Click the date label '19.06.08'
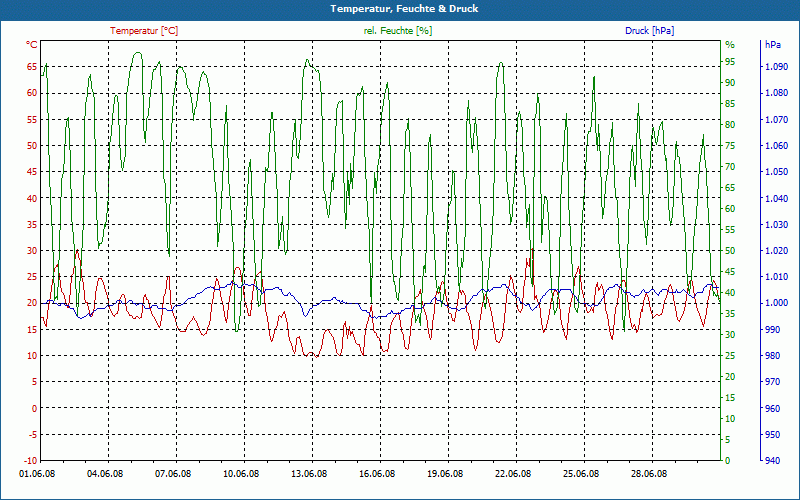This screenshot has height=500, width=800. (445, 473)
